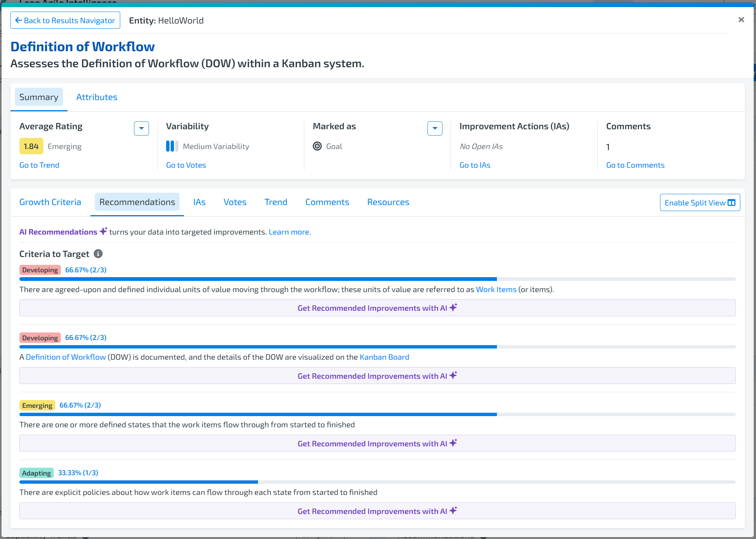
Task: Get AI improvements for Adapting criterion
Action: point(377,511)
